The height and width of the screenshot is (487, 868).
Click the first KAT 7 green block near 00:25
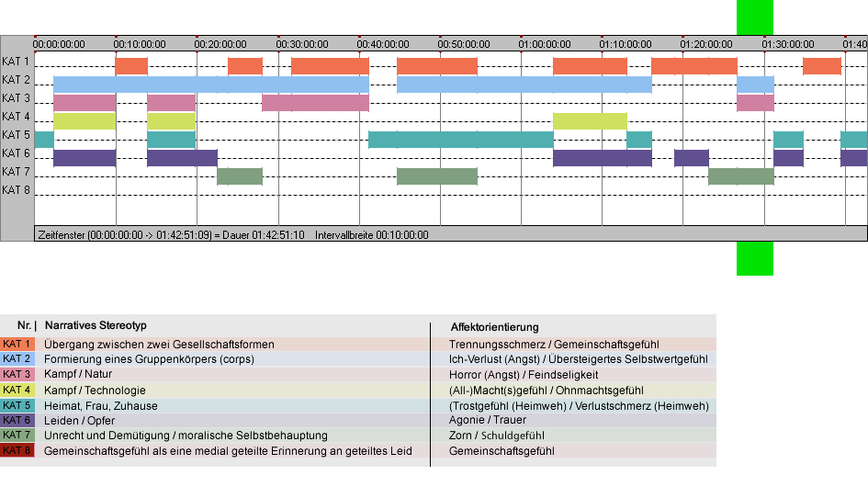pos(240,176)
